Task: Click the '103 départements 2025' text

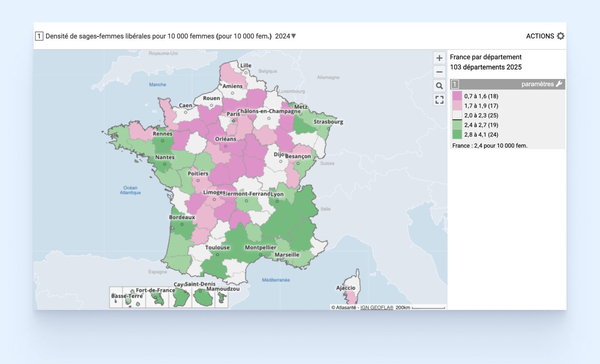Action: [486, 67]
